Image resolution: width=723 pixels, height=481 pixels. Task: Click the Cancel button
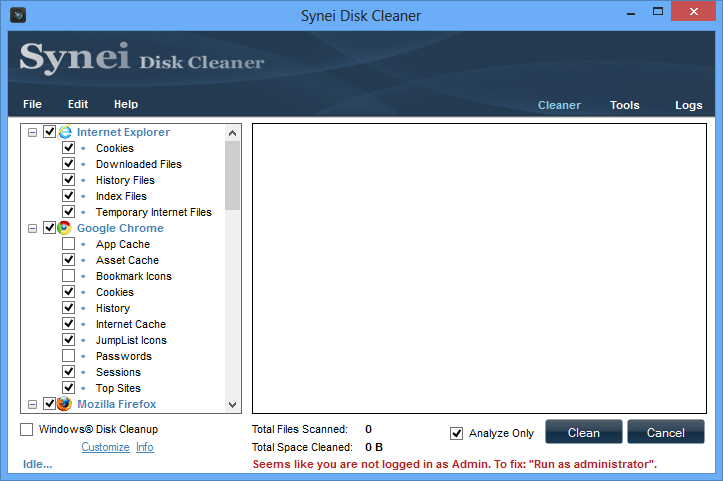pos(666,432)
